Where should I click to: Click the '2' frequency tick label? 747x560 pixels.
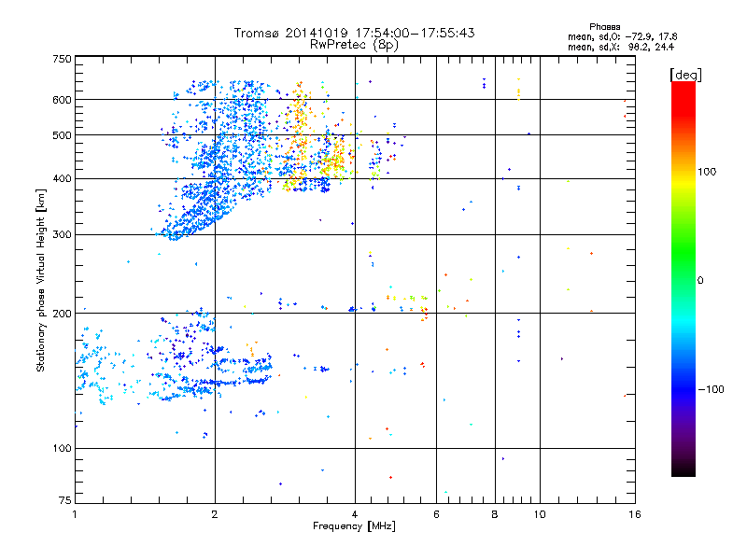pos(215,514)
